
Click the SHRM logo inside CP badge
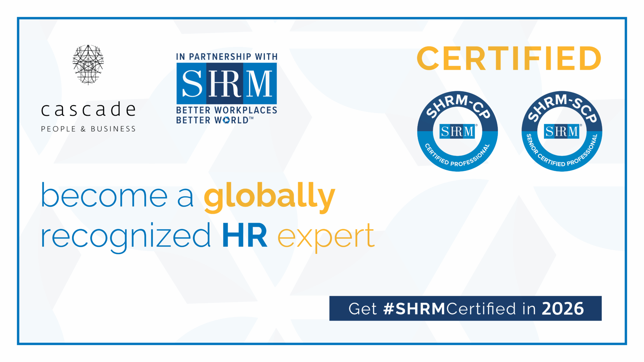click(458, 131)
